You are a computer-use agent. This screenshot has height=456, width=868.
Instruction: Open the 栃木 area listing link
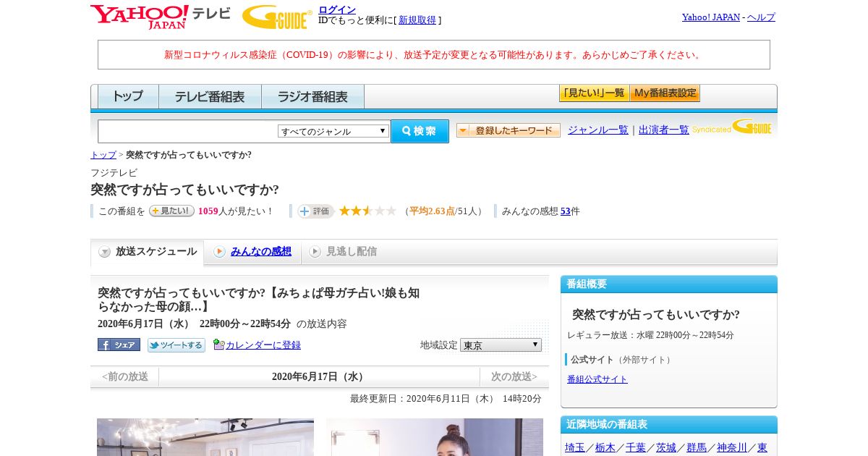(605, 447)
